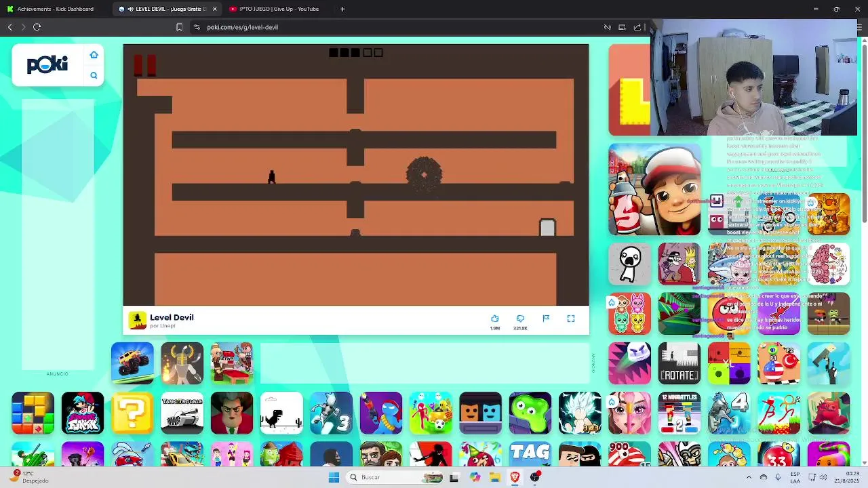Click the browser share icon
Image resolution: width=868 pixels, height=488 pixels.
click(637, 27)
